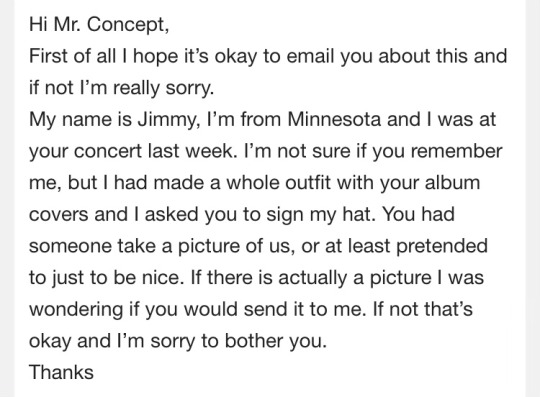The image size is (540, 397).
Task: Click the word 'bother'
Action: coord(253,341)
